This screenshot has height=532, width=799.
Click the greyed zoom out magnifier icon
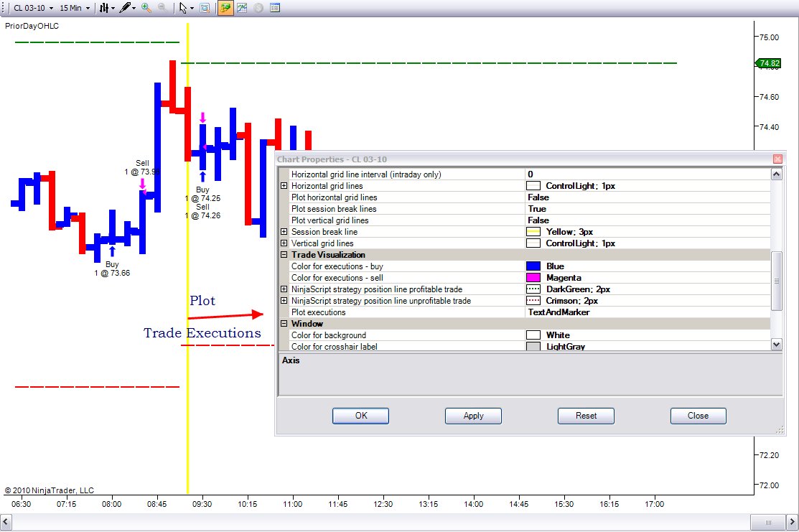[162, 8]
